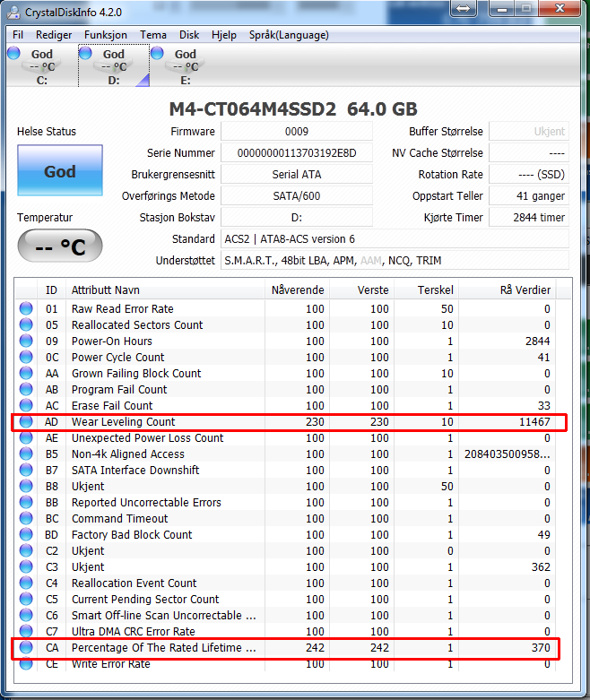
Task: Click status icon for Current Pending Sector Count
Action: (26, 598)
